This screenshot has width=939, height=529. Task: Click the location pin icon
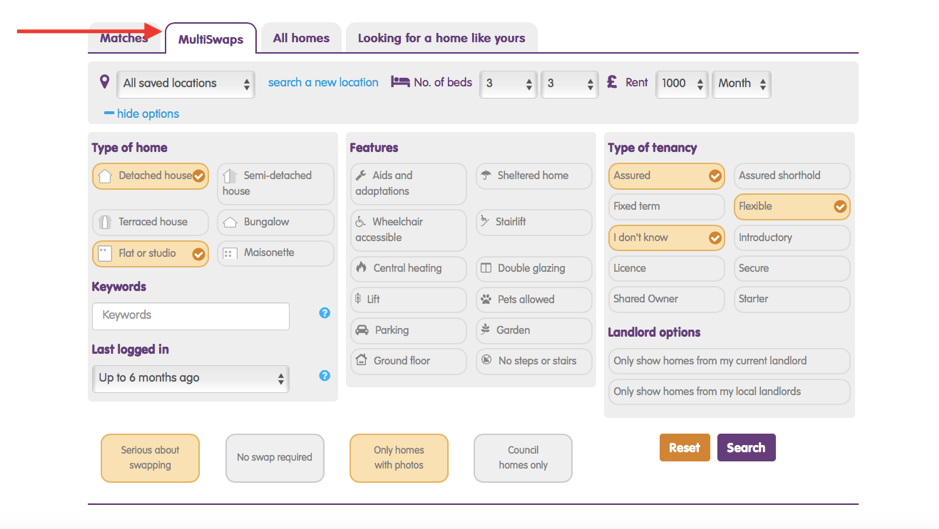tap(104, 81)
